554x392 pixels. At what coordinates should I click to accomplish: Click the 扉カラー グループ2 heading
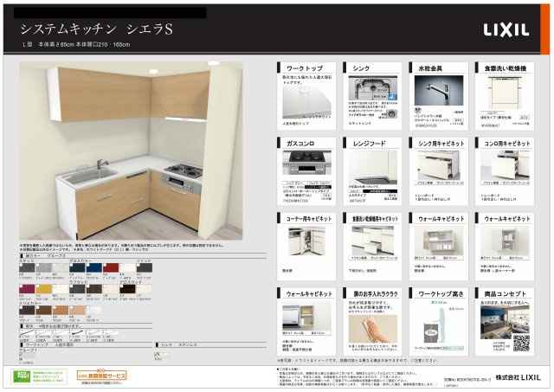[x=46, y=255]
